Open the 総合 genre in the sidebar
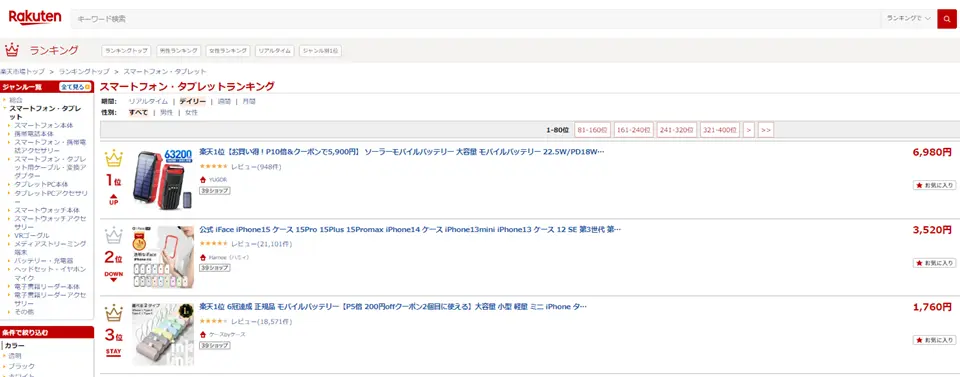 tap(16, 99)
